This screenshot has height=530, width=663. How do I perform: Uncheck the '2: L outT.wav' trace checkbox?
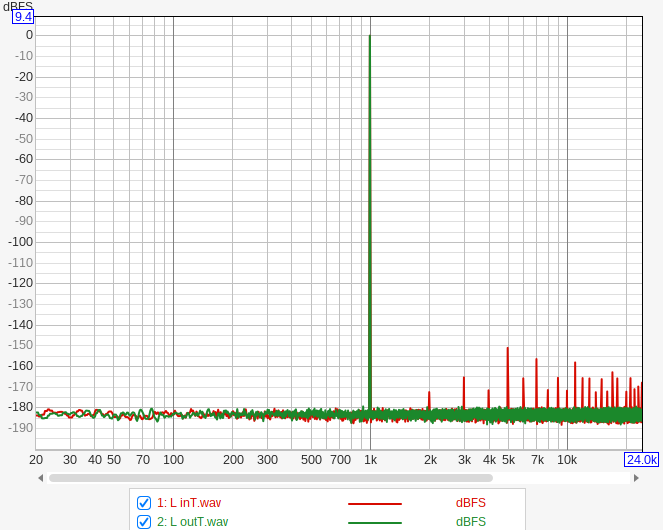(x=144, y=522)
